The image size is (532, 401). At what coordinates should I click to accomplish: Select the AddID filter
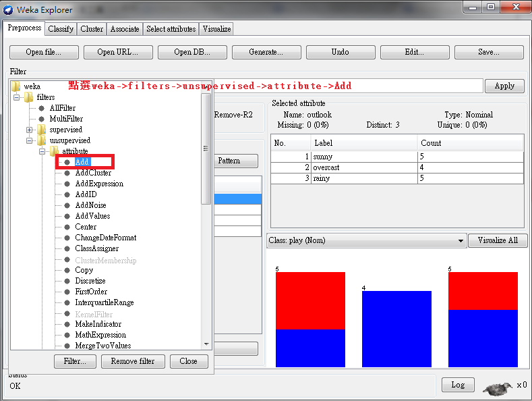pos(86,194)
